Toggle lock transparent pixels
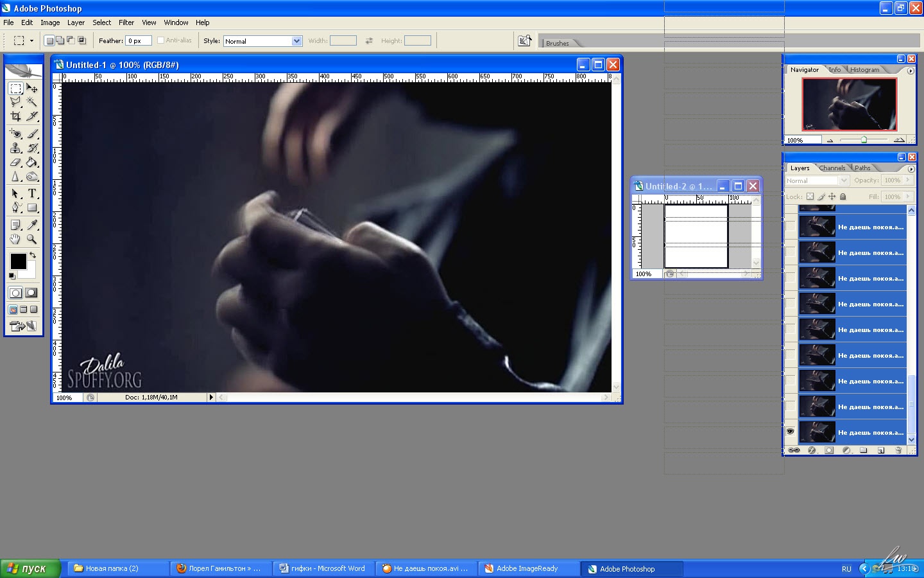This screenshot has width=924, height=578. [x=810, y=197]
